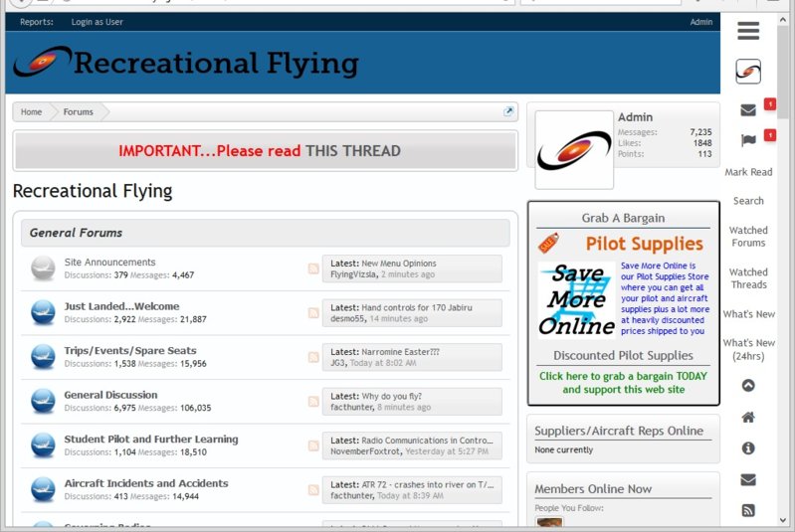The width and height of the screenshot is (795, 532).
Task: Click the home icon in right sidebar
Action: pyautogui.click(x=748, y=418)
